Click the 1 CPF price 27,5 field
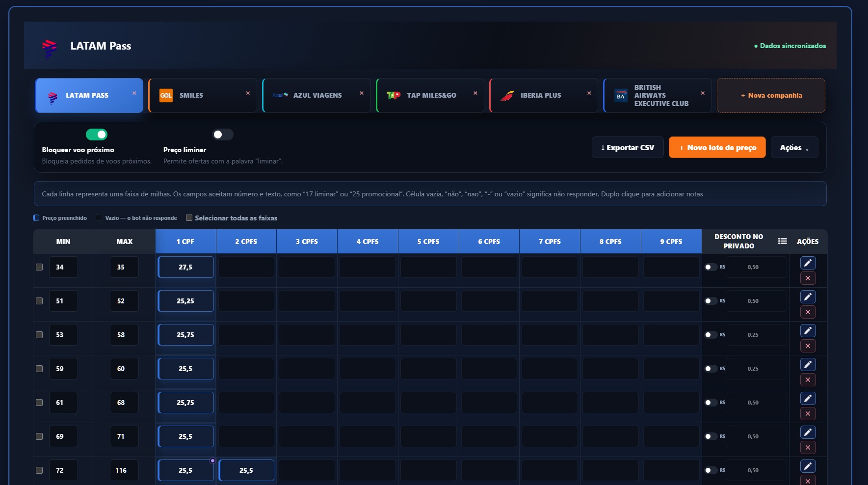The height and width of the screenshot is (485, 868). (185, 267)
